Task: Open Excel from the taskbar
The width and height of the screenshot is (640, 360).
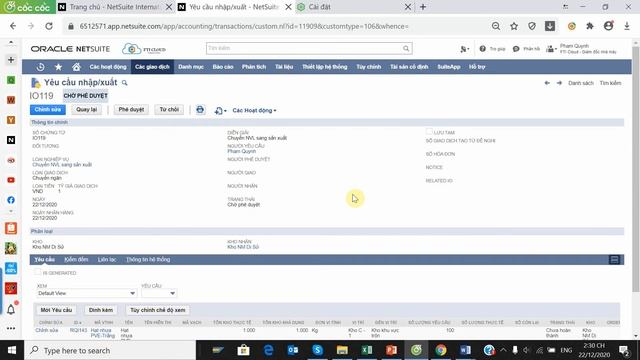Action: [x=367, y=350]
